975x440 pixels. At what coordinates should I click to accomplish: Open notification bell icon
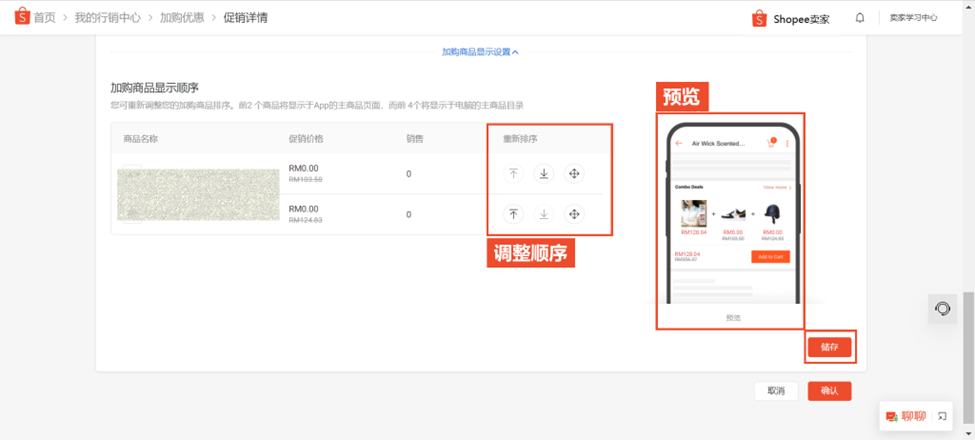point(860,18)
